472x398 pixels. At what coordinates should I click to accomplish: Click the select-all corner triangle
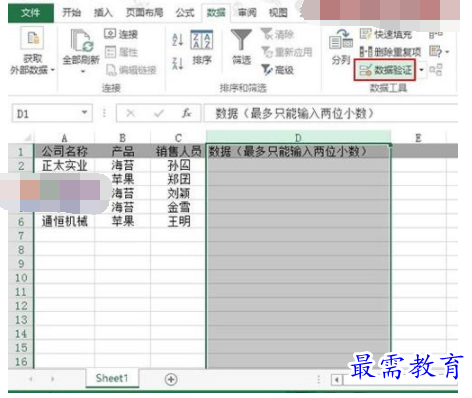(x=27, y=138)
